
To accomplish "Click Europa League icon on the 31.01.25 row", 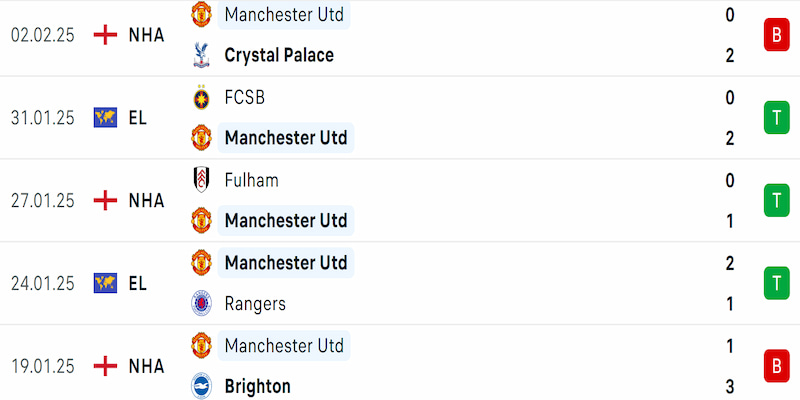I will click(104, 117).
